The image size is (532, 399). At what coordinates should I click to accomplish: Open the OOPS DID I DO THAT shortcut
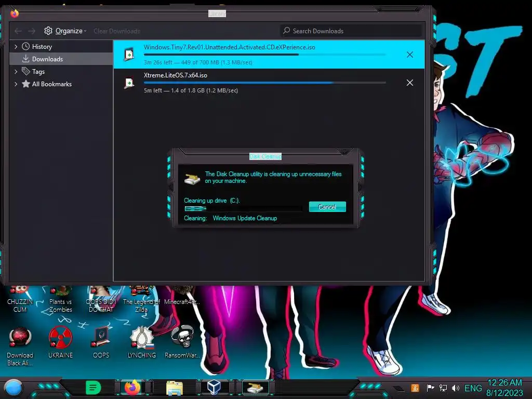click(x=101, y=300)
